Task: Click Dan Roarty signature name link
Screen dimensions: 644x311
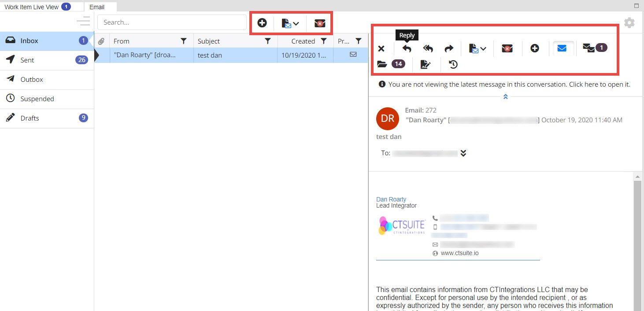Action: 391,199
